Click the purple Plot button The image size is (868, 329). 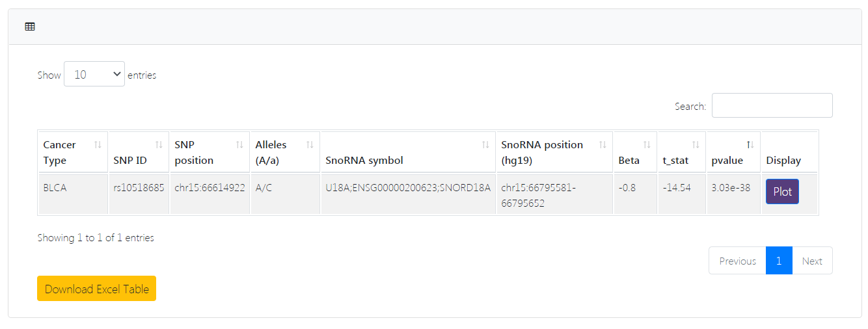tap(782, 192)
